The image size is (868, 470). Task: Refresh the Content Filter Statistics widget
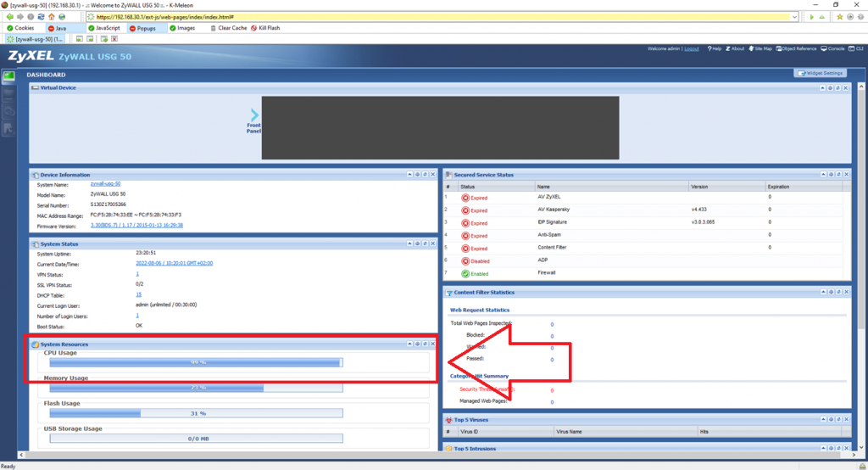(x=838, y=292)
